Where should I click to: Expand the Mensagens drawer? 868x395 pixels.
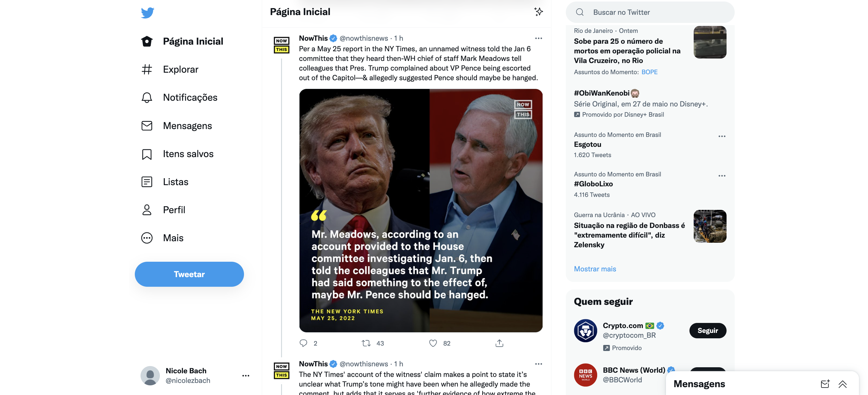coord(843,384)
